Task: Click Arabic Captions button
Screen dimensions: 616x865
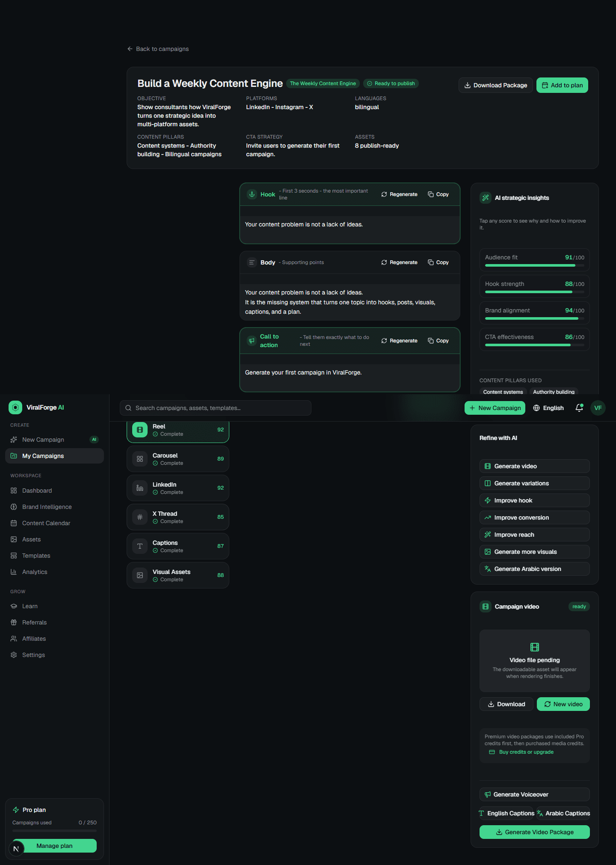Action: pyautogui.click(x=563, y=813)
